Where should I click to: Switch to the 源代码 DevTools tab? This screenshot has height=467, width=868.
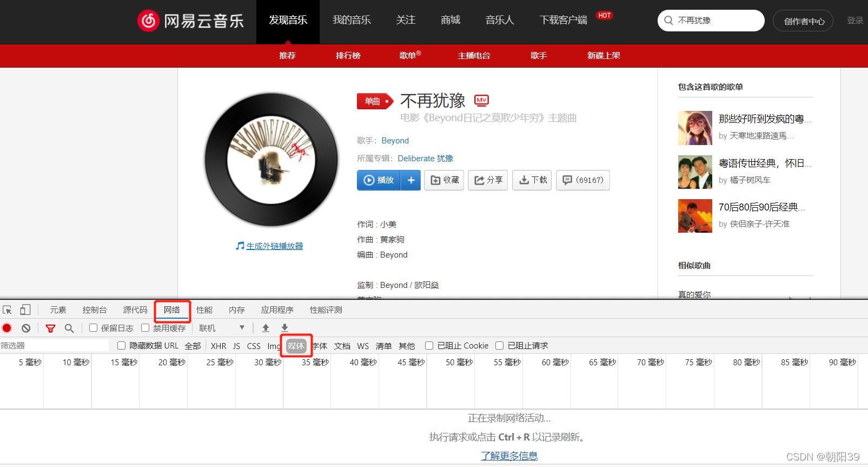point(135,310)
